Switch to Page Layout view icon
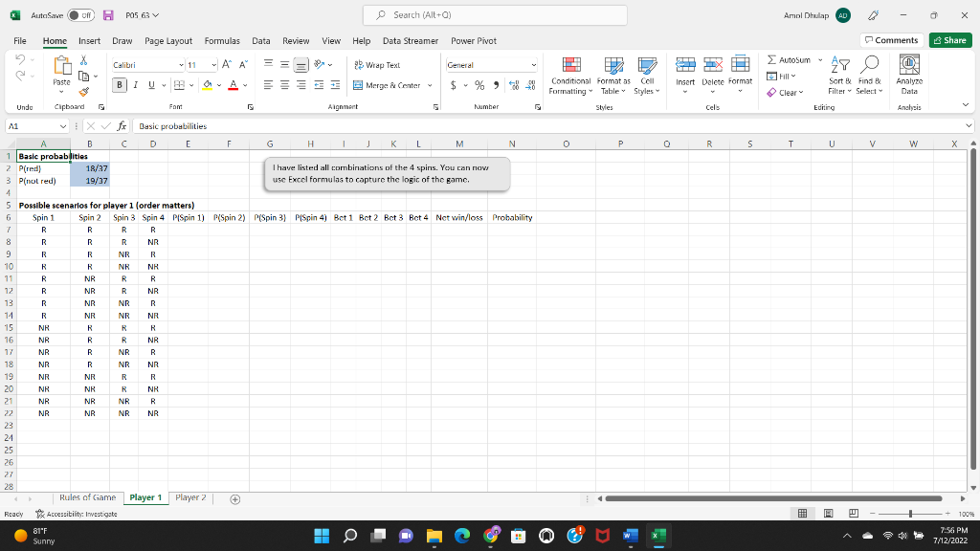Viewport: 980px width, 551px height. click(x=828, y=514)
